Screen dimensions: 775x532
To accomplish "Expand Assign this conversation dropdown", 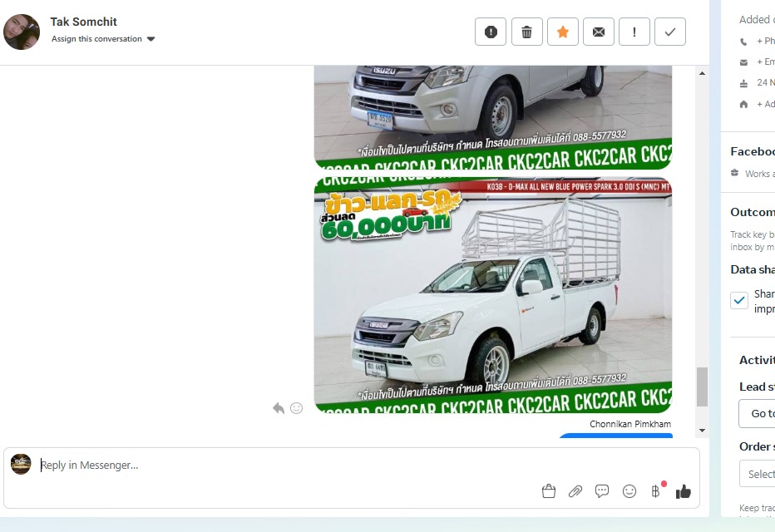I will [103, 38].
